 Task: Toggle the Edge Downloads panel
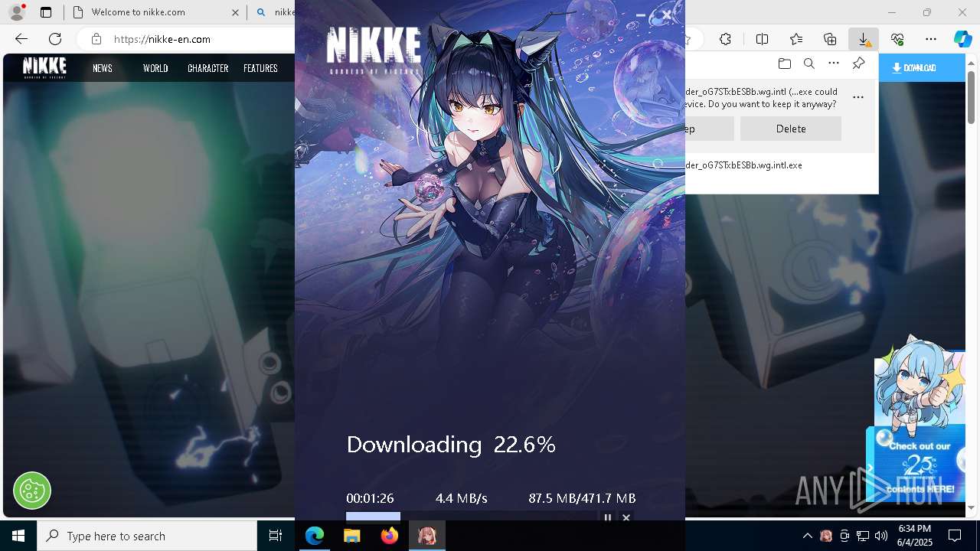coord(863,39)
